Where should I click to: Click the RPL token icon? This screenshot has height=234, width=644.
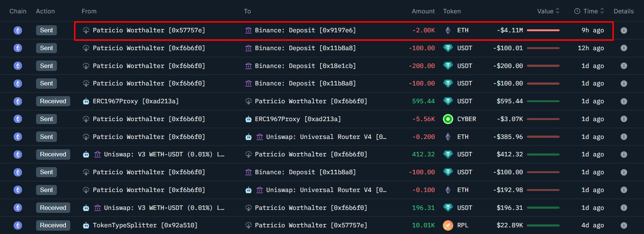click(x=448, y=225)
